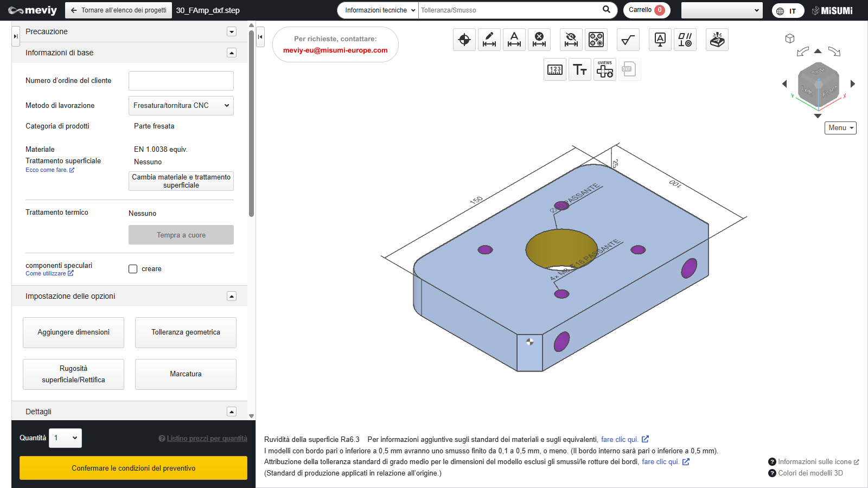Check the 'creare' mirrored components checkbox
This screenshot has height=488, width=868.
point(133,269)
